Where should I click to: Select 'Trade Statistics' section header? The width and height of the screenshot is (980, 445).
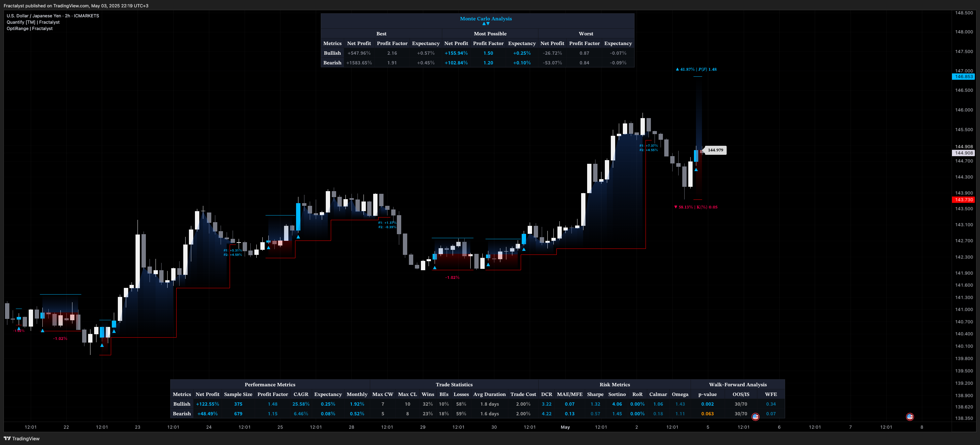click(x=454, y=385)
